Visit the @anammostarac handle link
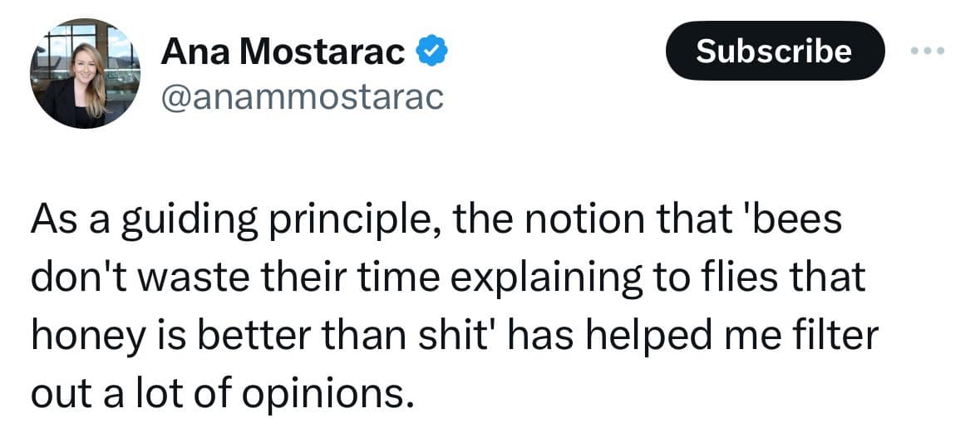This screenshot has width=980, height=438. click(x=303, y=98)
